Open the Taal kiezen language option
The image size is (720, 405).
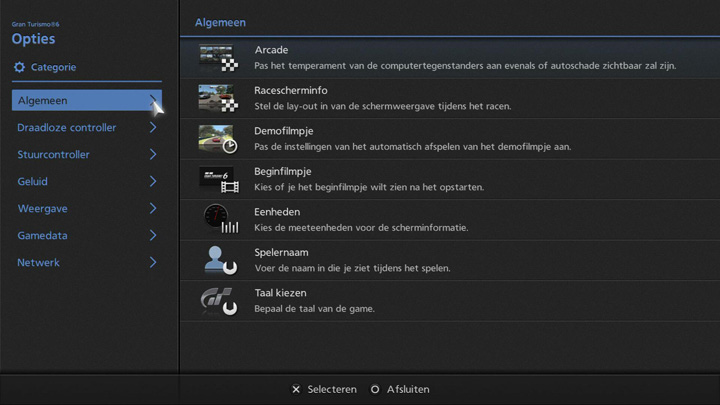(450, 301)
